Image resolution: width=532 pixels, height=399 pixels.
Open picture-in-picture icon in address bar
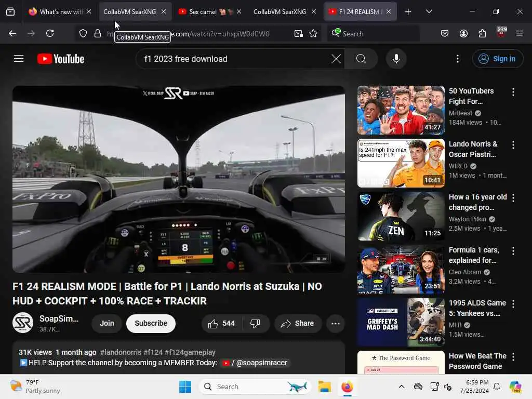(x=299, y=33)
